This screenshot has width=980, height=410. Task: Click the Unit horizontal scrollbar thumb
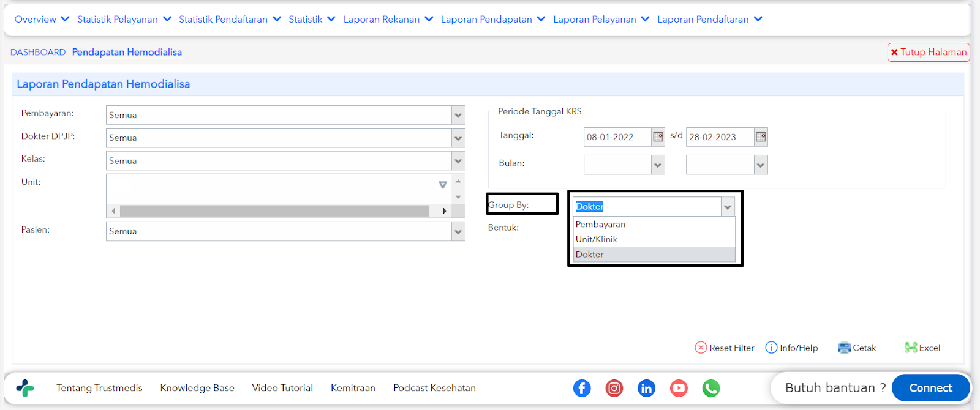pyautogui.click(x=274, y=211)
